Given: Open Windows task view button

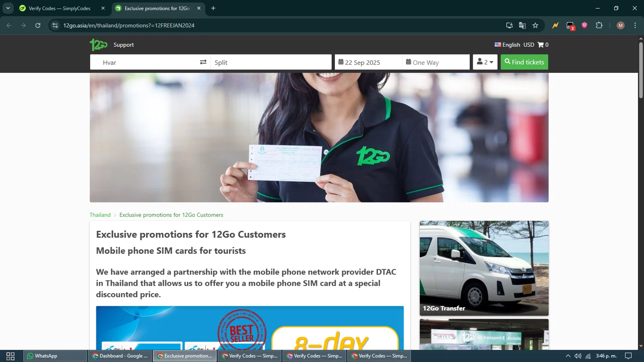Looking at the screenshot, I should point(11,356).
